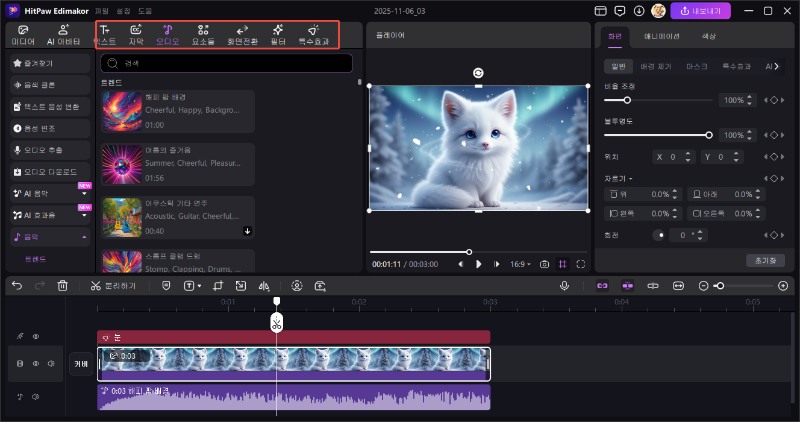Image resolution: width=800 pixels, height=422 pixels.
Task: Select the purple Trend sub-item under Music
Action: coord(36,259)
